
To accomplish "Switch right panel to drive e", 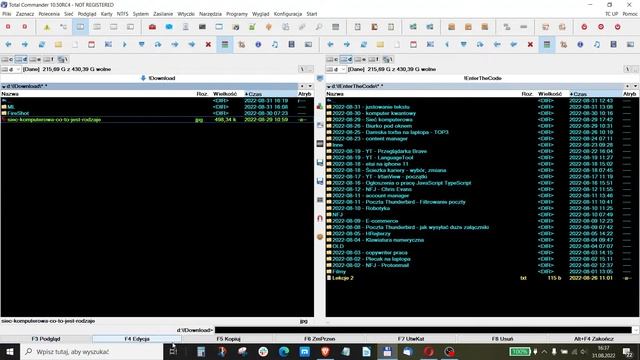I will (360, 60).
